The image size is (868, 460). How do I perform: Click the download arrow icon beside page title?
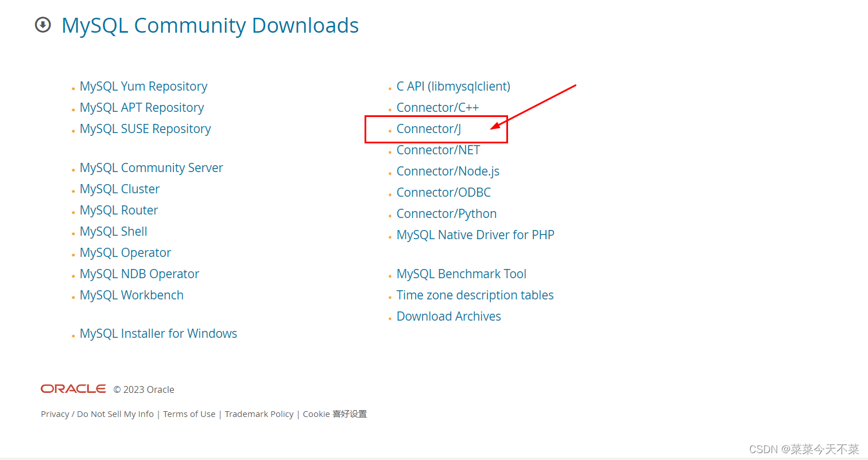coord(43,25)
